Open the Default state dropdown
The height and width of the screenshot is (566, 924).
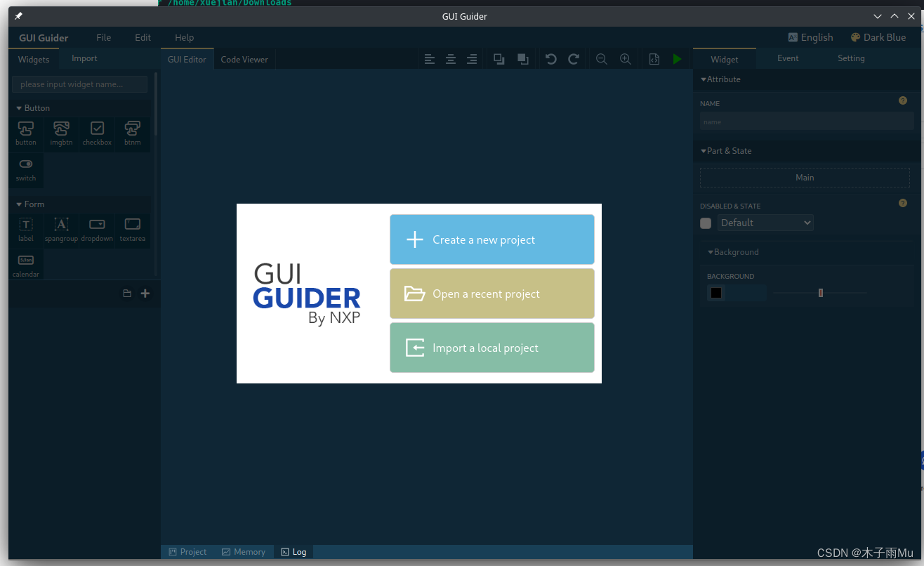point(765,223)
